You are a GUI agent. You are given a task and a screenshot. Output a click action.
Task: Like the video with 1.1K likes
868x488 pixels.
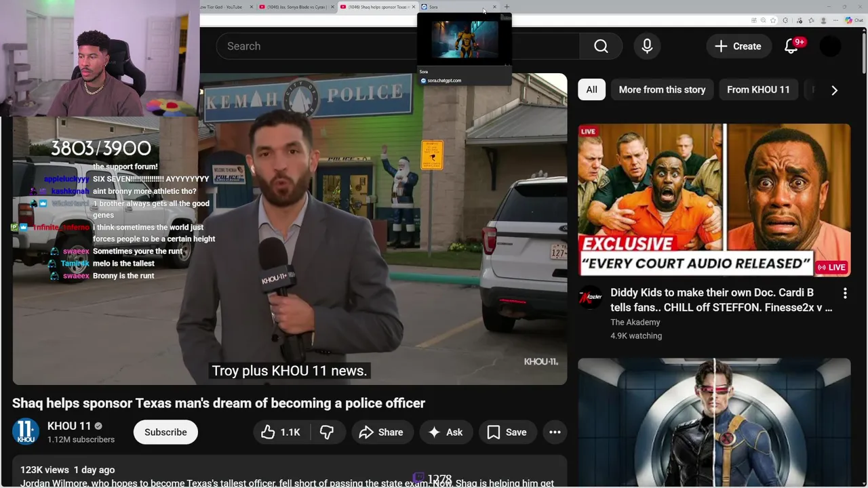pyautogui.click(x=281, y=432)
